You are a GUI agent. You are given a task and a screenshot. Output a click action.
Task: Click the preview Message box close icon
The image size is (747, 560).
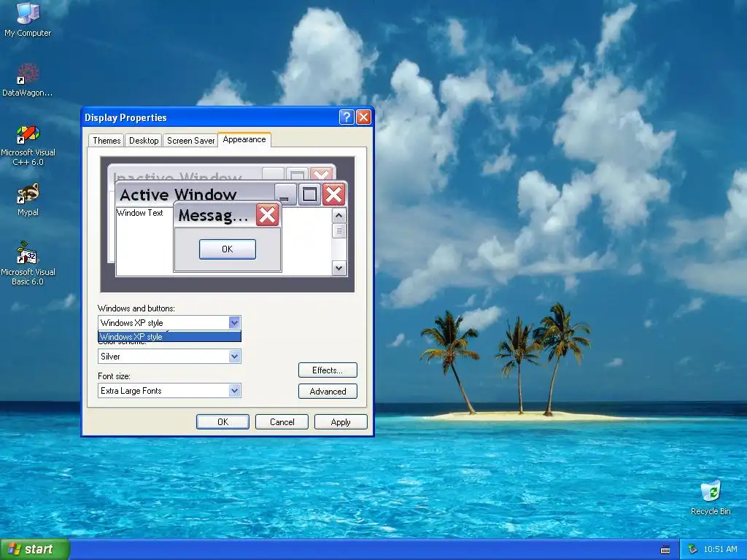[267, 215]
